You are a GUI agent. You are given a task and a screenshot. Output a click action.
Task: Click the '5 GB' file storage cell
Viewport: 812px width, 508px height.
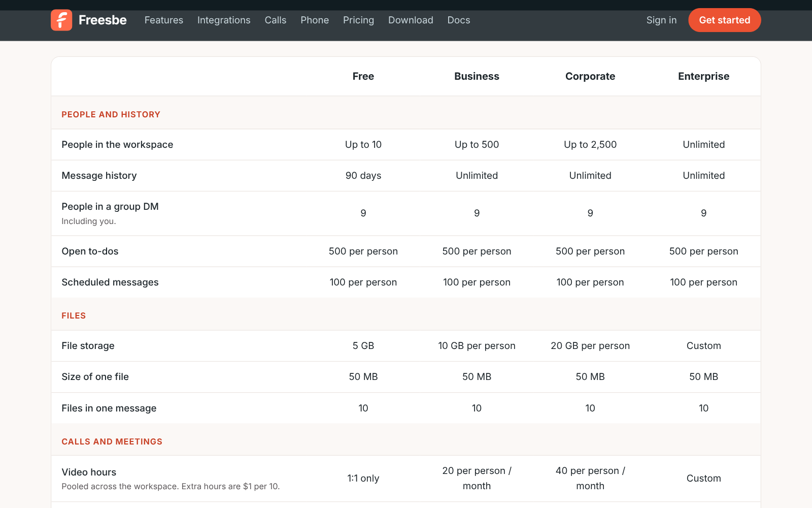363,346
